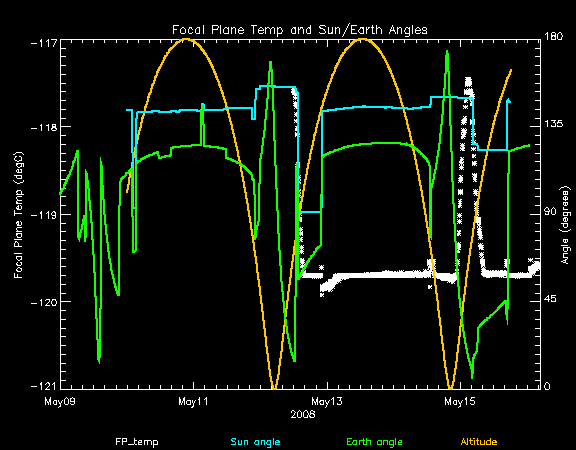The height and width of the screenshot is (450, 576).
Task: Click the May13 x-axis date label
Action: [327, 401]
